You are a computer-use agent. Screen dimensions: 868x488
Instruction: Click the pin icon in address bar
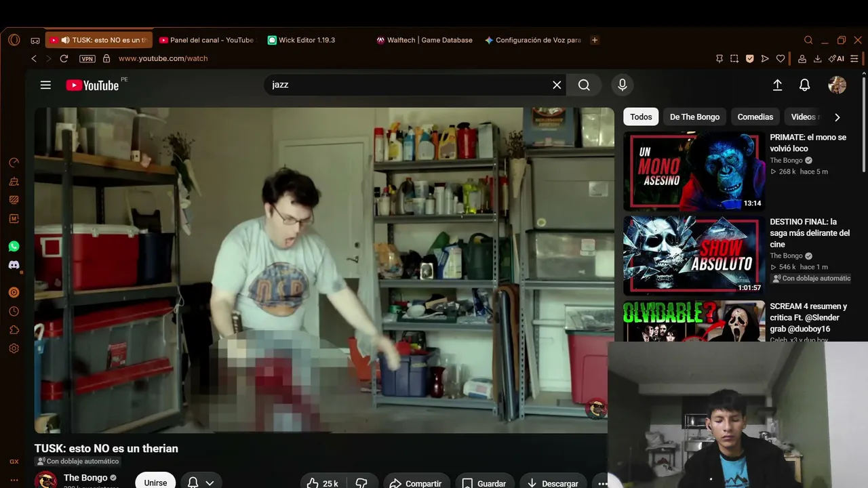tap(719, 59)
